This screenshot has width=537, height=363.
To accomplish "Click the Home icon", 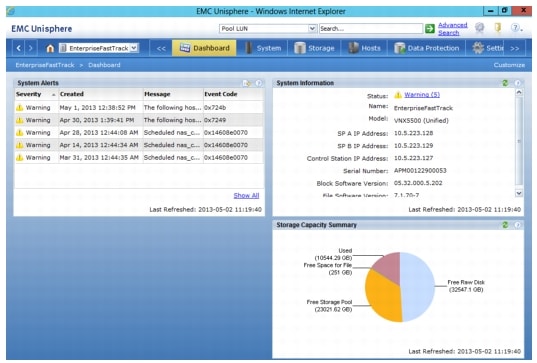I will (50, 48).
